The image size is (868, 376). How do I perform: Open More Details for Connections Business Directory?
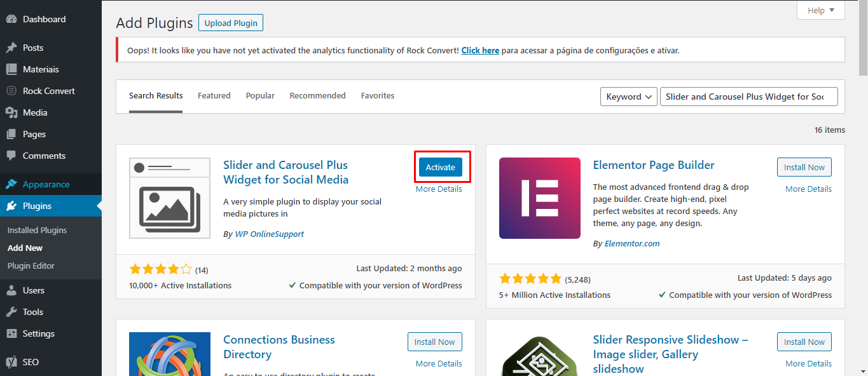point(439,363)
